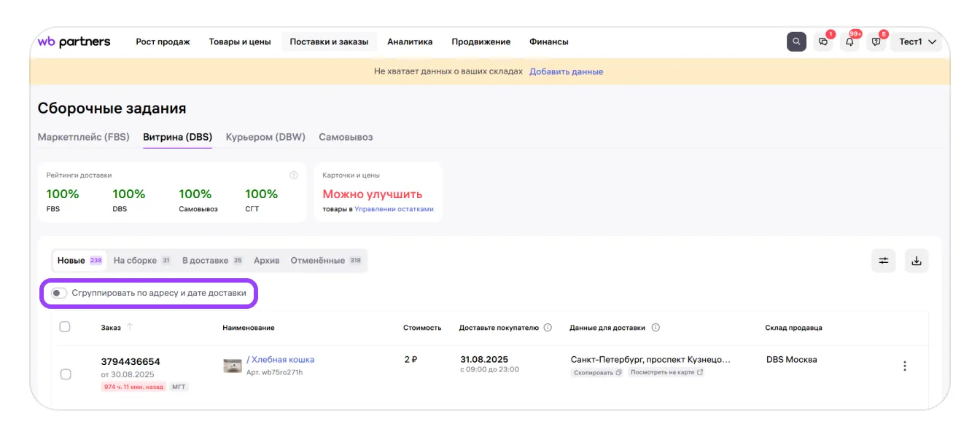
Task: Enable Сгруппировать по адресу и дате доставки toggle
Action: pos(59,293)
